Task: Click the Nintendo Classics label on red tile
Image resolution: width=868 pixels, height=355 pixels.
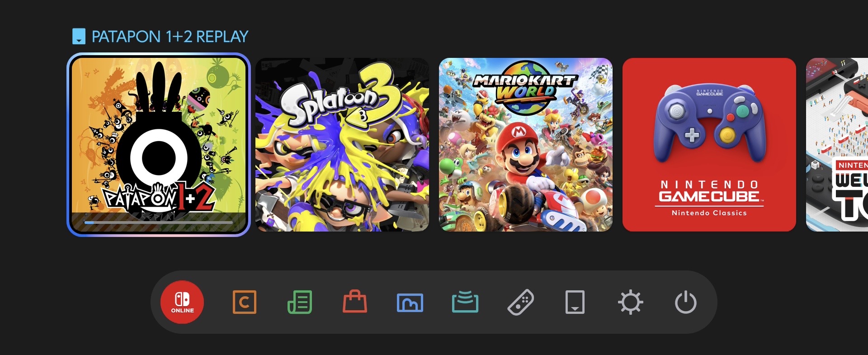Action: point(709,213)
